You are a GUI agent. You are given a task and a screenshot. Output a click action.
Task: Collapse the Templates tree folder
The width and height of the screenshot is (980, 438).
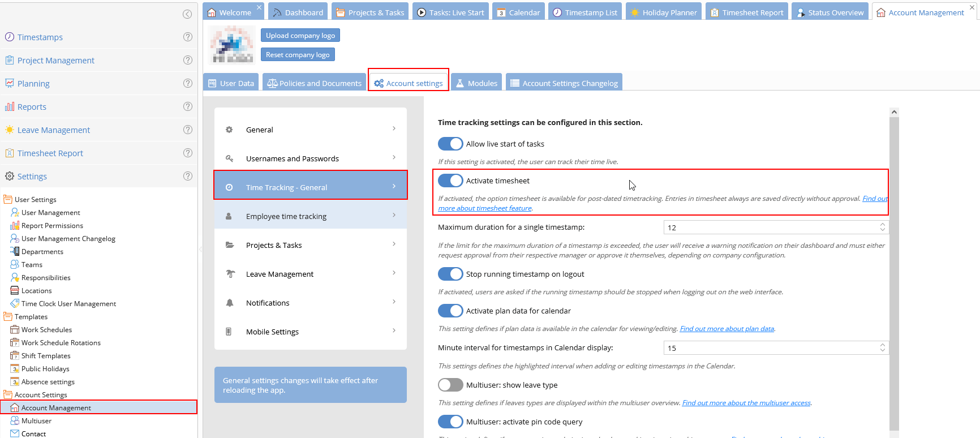(8, 317)
